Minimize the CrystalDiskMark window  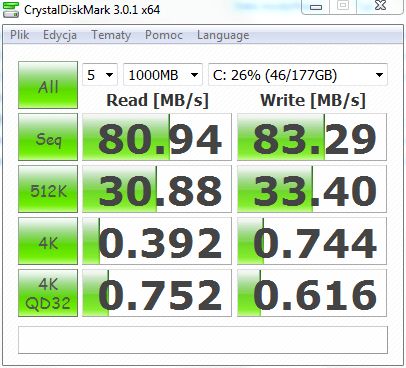(x=316, y=6)
